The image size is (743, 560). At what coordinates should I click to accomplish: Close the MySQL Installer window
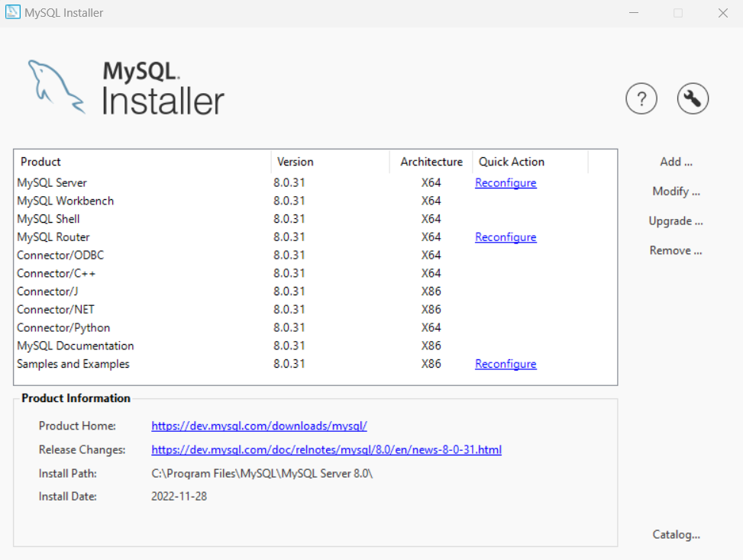point(722,13)
